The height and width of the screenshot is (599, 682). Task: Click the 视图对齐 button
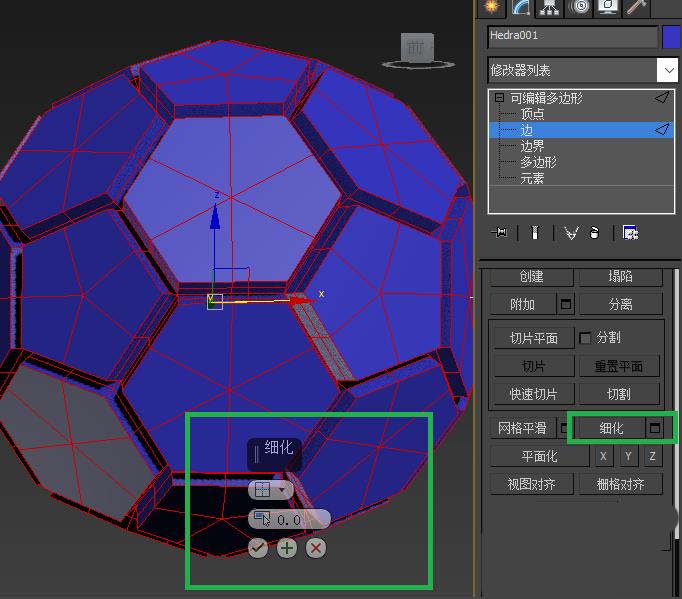point(533,484)
